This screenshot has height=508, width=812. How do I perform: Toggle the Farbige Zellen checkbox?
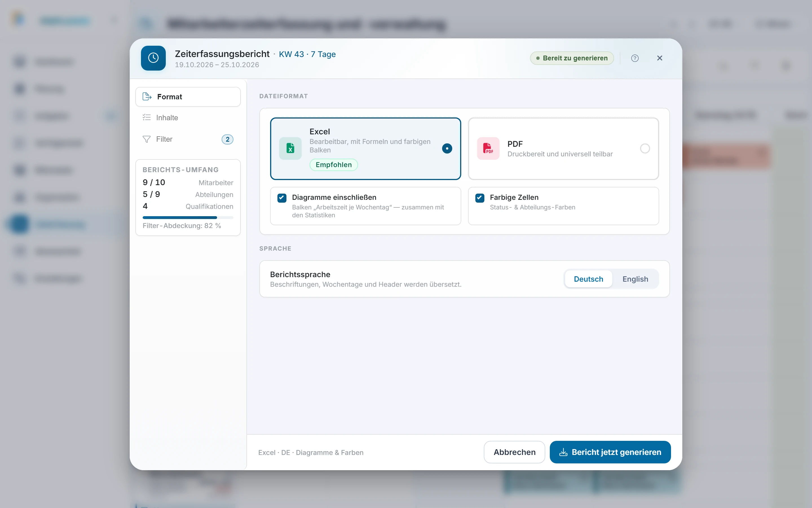(480, 198)
